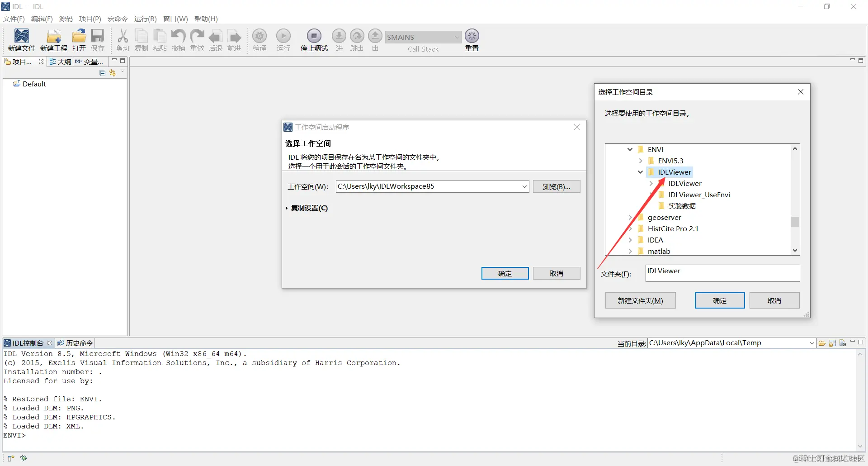Screen dimensions: 868x466
Task: Select the IDLViewer_UseEnvi folder
Action: click(699, 195)
